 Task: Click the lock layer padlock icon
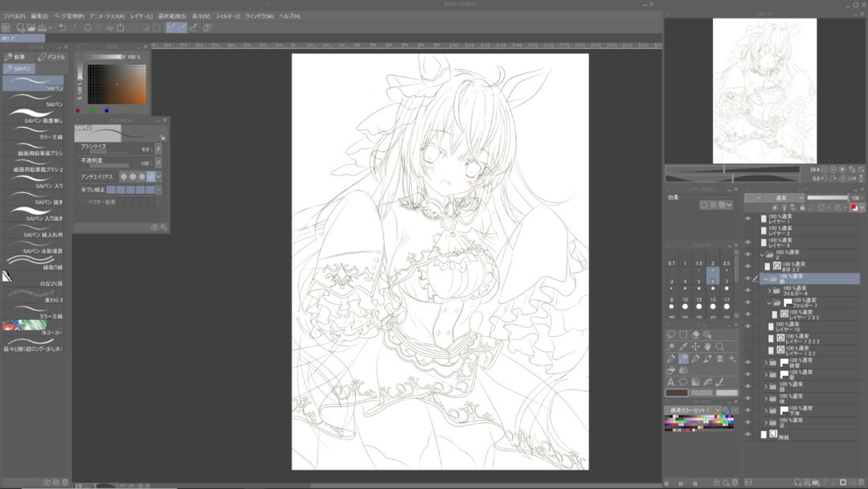tap(802, 208)
